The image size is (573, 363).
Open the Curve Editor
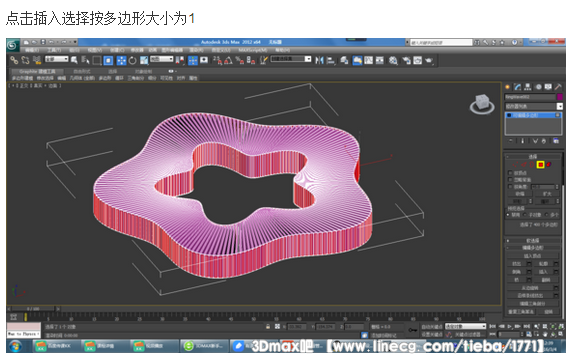(368, 60)
